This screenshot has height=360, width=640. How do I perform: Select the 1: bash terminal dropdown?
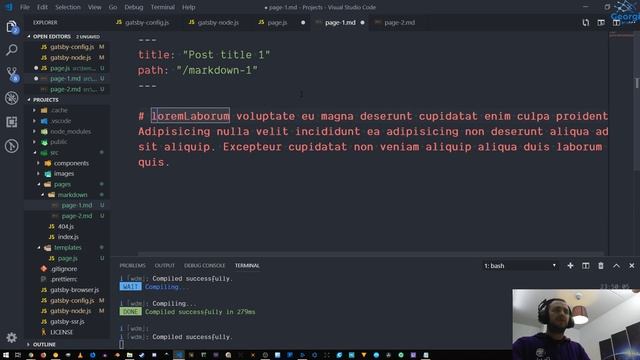[x=520, y=266]
